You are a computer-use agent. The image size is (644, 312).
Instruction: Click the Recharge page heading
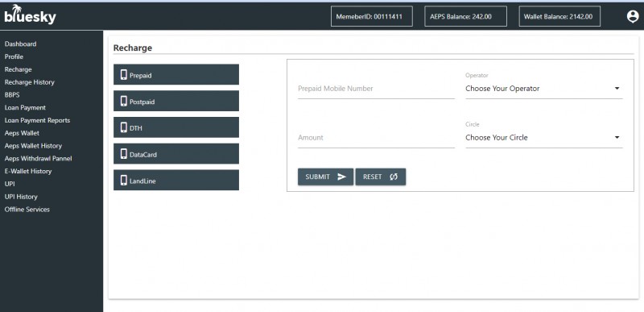[133, 48]
